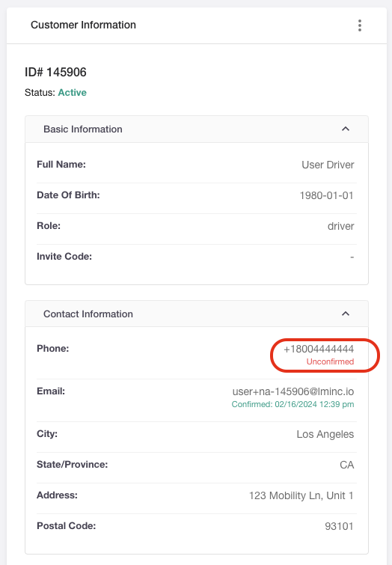Click the red Unconfirmed phone status

(331, 361)
